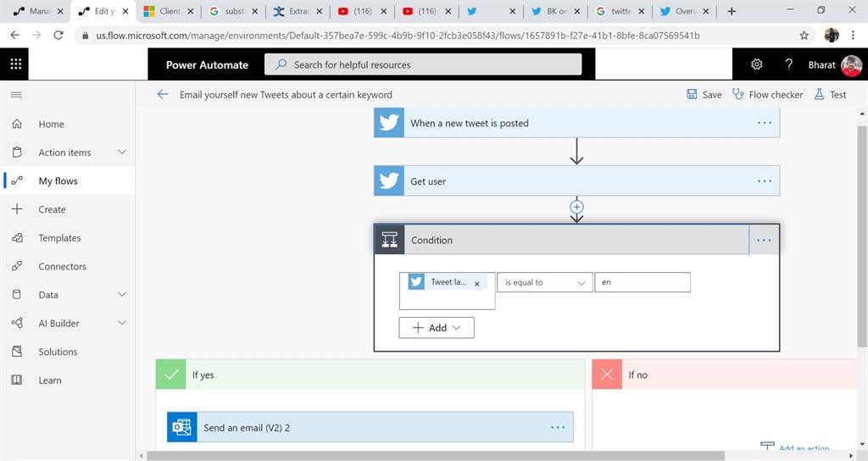Open the ellipsis menu on Condition step
This screenshot has height=461, width=868.
pyautogui.click(x=764, y=240)
